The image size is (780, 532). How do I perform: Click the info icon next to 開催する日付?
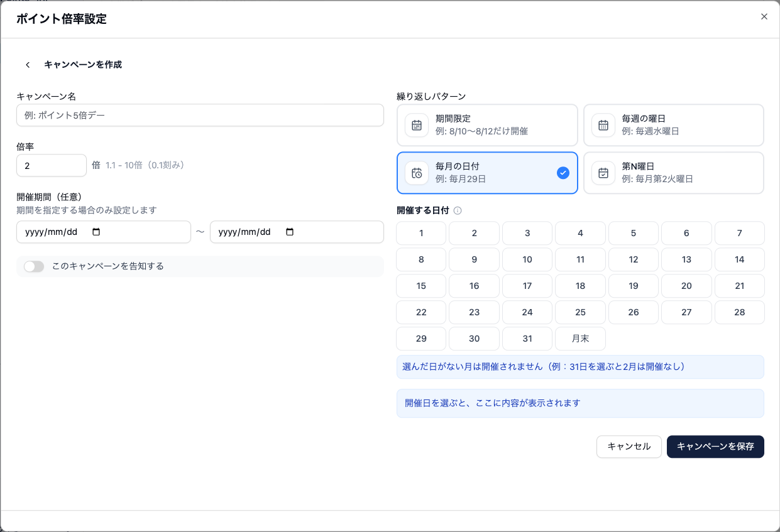coord(458,210)
